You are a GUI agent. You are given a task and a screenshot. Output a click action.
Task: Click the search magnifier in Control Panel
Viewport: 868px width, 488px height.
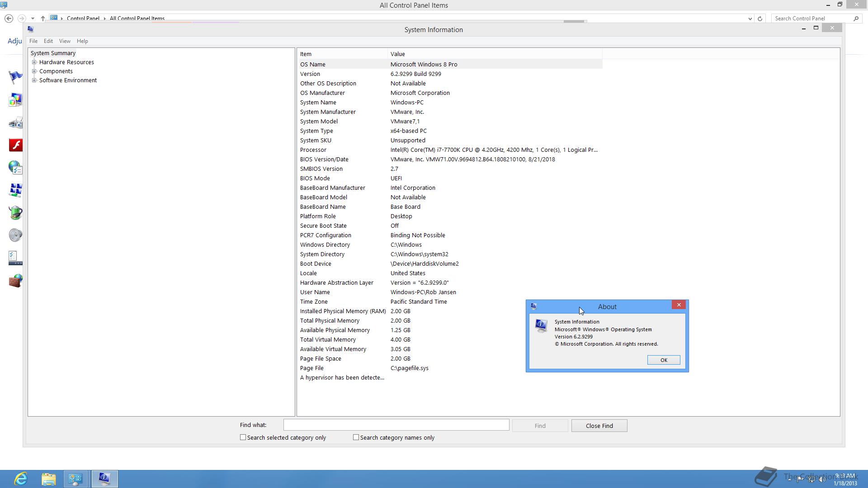coord(856,19)
